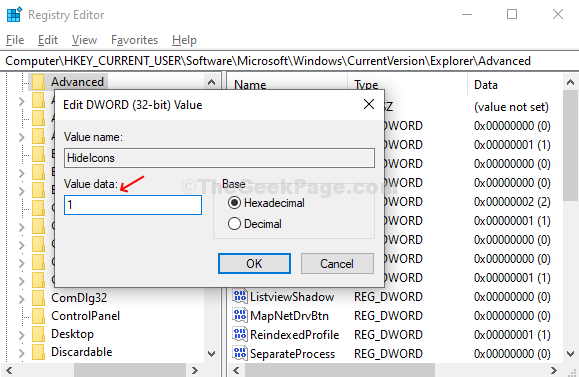Click the 0x00000002 (2) data cell
This screenshot has height=377, width=579.
(512, 202)
